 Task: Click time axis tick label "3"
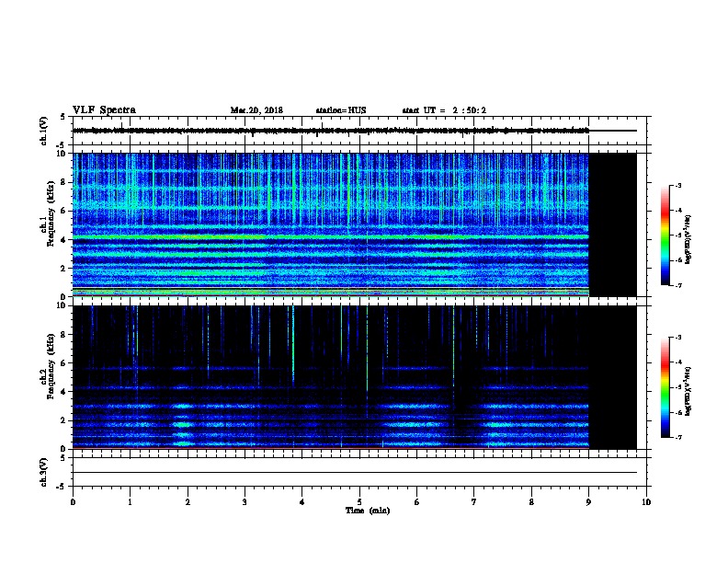245,502
